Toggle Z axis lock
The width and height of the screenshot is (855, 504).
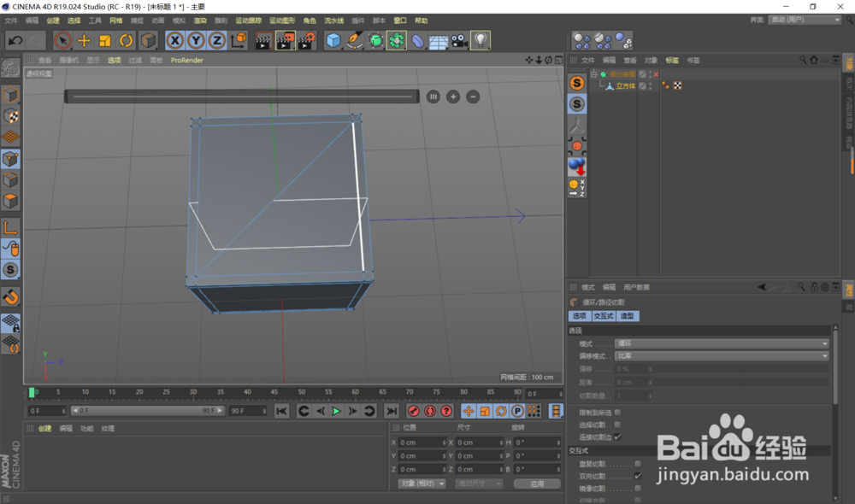[217, 40]
